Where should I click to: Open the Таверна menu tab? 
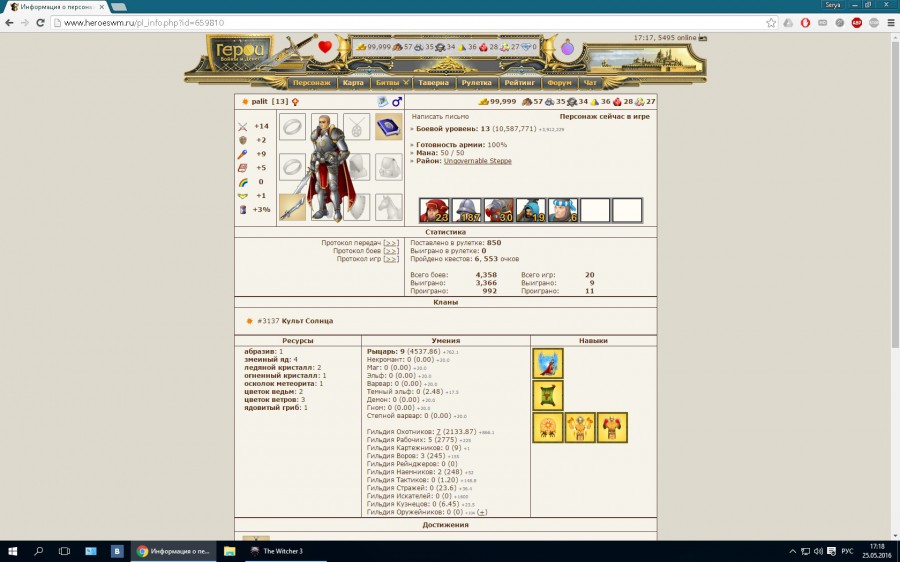(x=433, y=83)
